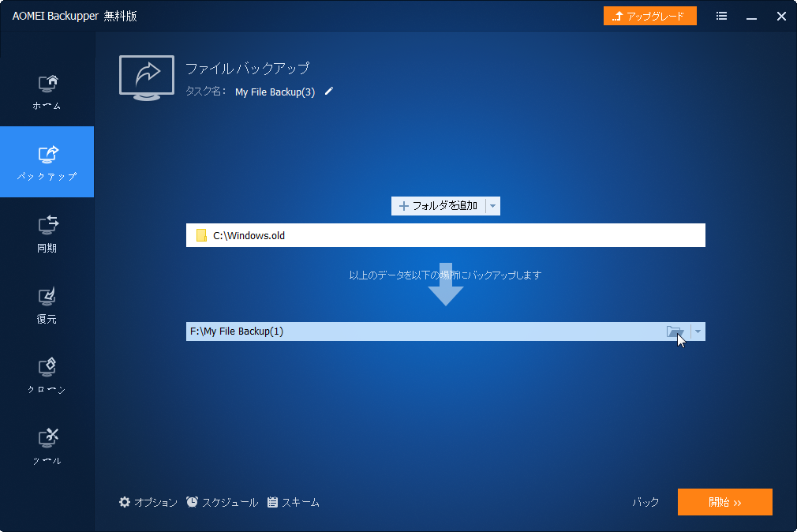Open the ホーム sidebar section
This screenshot has width=797, height=532.
click(x=47, y=92)
